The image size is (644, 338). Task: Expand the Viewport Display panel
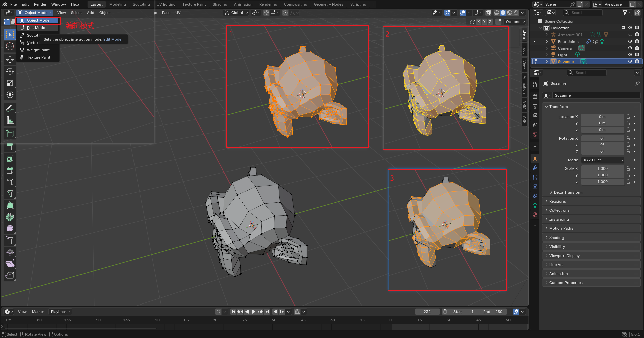565,256
